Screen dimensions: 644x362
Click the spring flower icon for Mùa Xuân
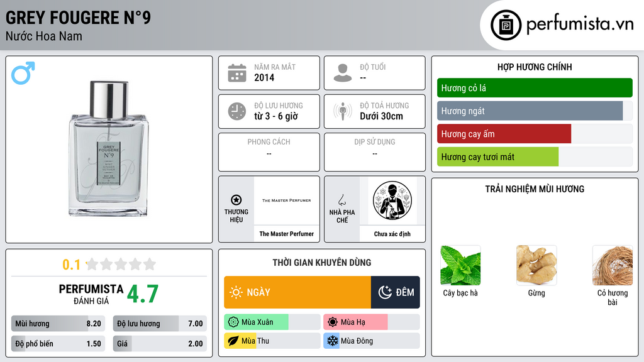point(233,322)
